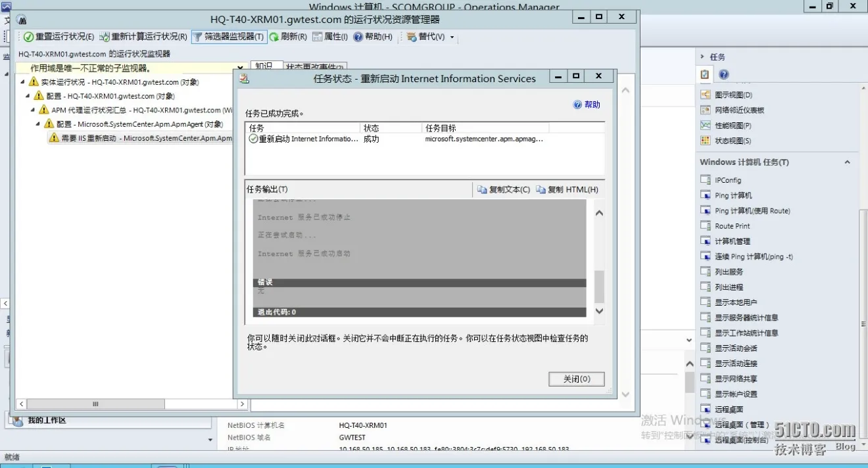Screen dimensions: 868x468
Task: Click the task output scrollbar down arrow
Action: pos(598,310)
